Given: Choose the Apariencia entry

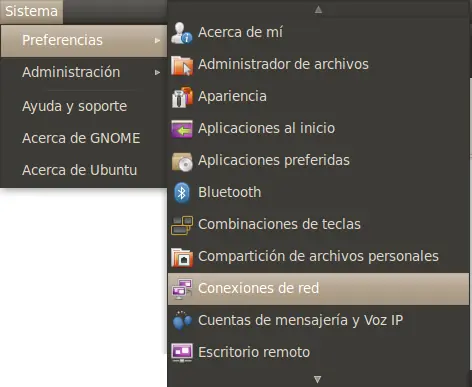Looking at the screenshot, I should coord(318,97).
